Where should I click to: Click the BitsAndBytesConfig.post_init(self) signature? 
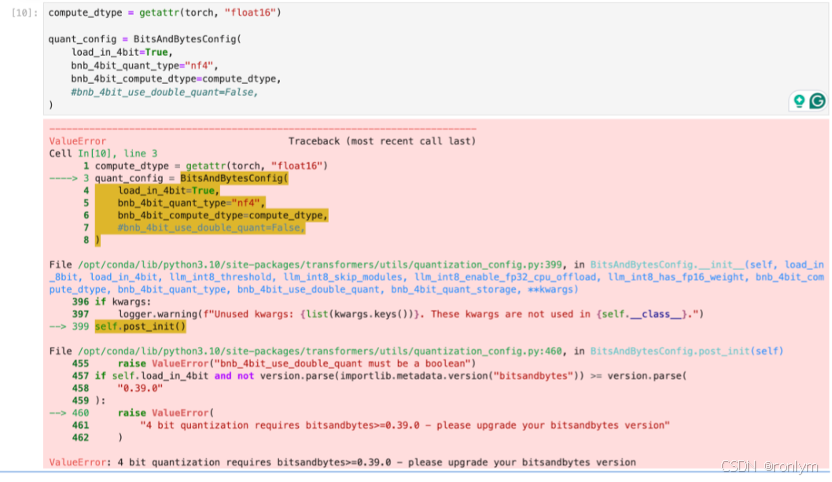687,351
